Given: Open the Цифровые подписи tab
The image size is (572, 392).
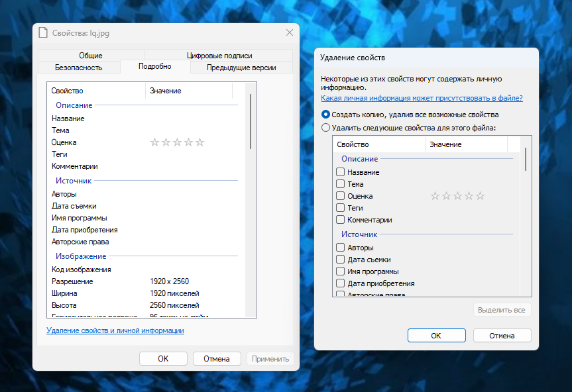Looking at the screenshot, I should (219, 56).
